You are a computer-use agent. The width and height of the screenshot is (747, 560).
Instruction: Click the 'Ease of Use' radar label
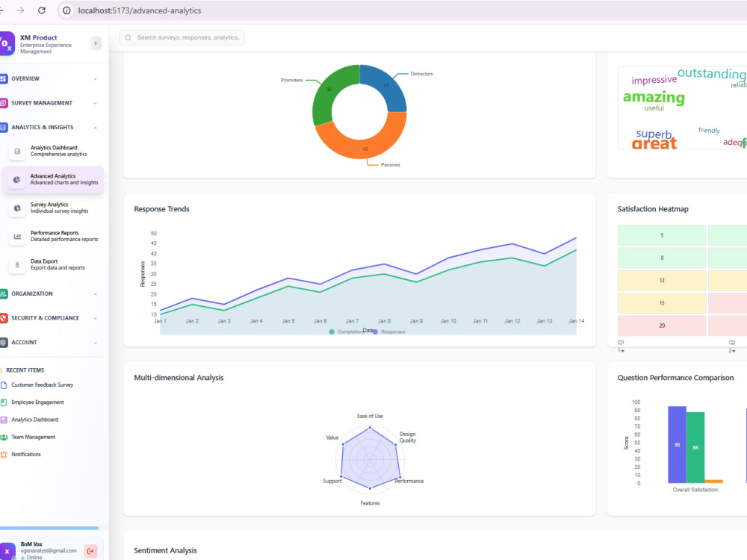pos(371,416)
